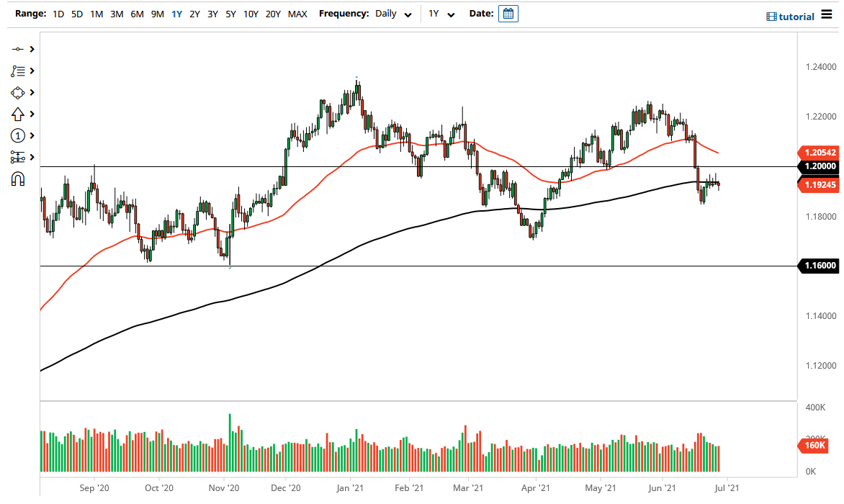Select the 5Y range
This screenshot has height=504, width=844.
(230, 14)
